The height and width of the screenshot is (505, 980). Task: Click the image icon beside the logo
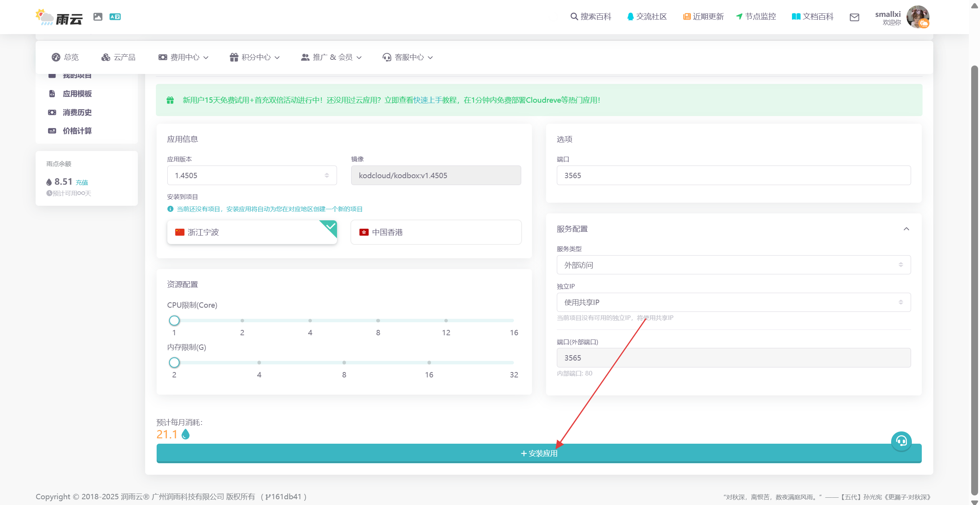(x=98, y=16)
